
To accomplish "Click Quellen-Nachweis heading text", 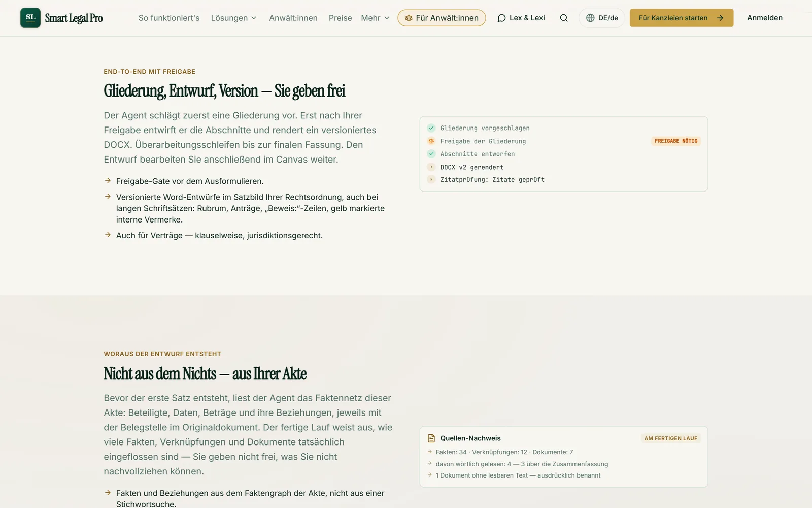I will click(x=470, y=438).
